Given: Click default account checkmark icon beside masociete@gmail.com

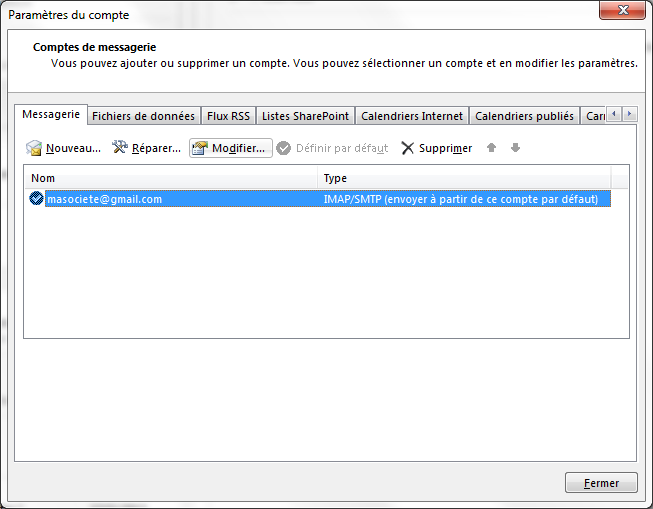Looking at the screenshot, I should coord(36,198).
